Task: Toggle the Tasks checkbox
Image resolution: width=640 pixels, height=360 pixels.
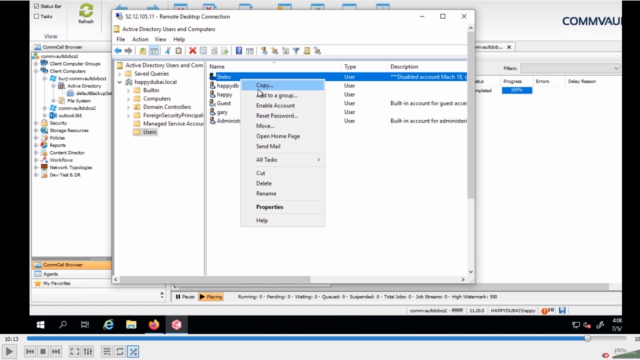Action: (36, 16)
